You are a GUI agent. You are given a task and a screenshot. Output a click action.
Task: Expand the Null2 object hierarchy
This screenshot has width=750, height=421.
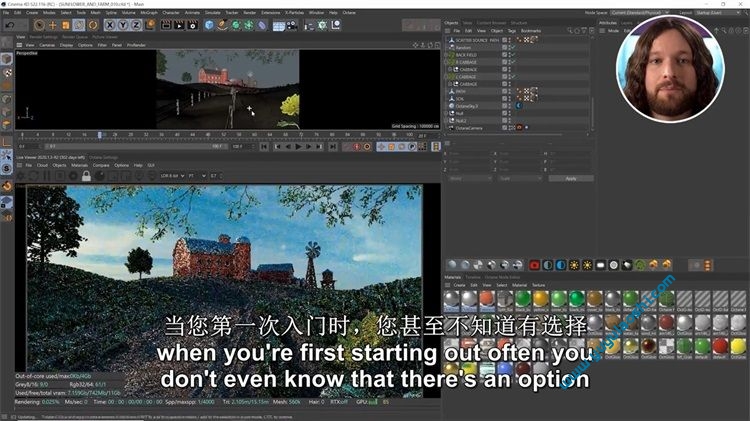pyautogui.click(x=447, y=121)
